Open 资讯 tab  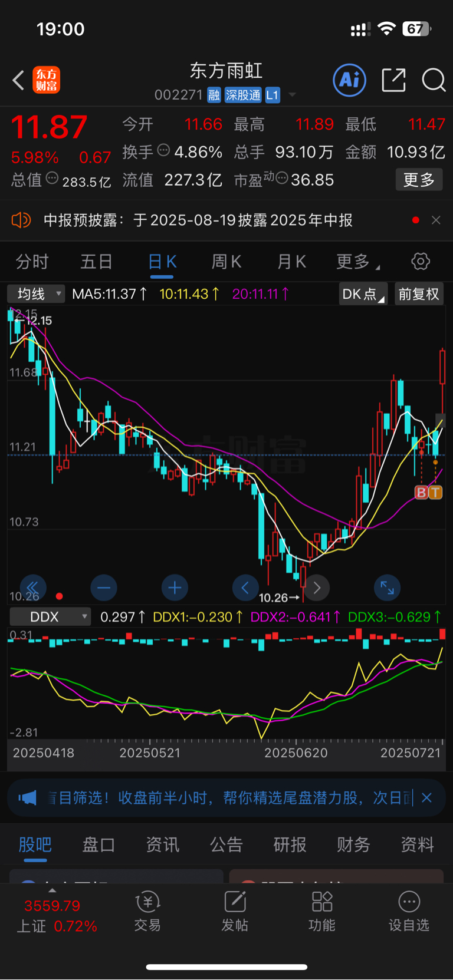[162, 844]
